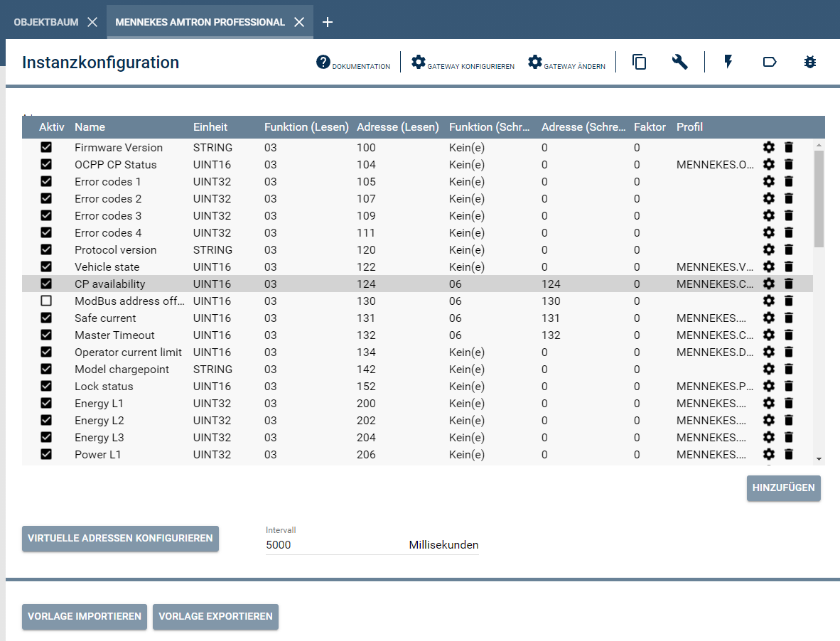Click the copy pages icon in toolbar
Image resolution: width=840 pixels, height=641 pixels.
[x=640, y=62]
